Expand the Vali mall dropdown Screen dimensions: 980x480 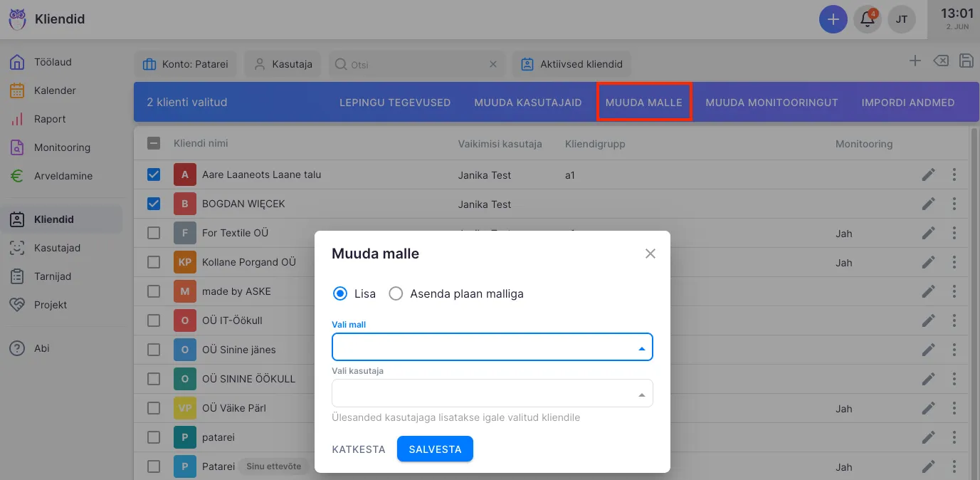(x=492, y=348)
